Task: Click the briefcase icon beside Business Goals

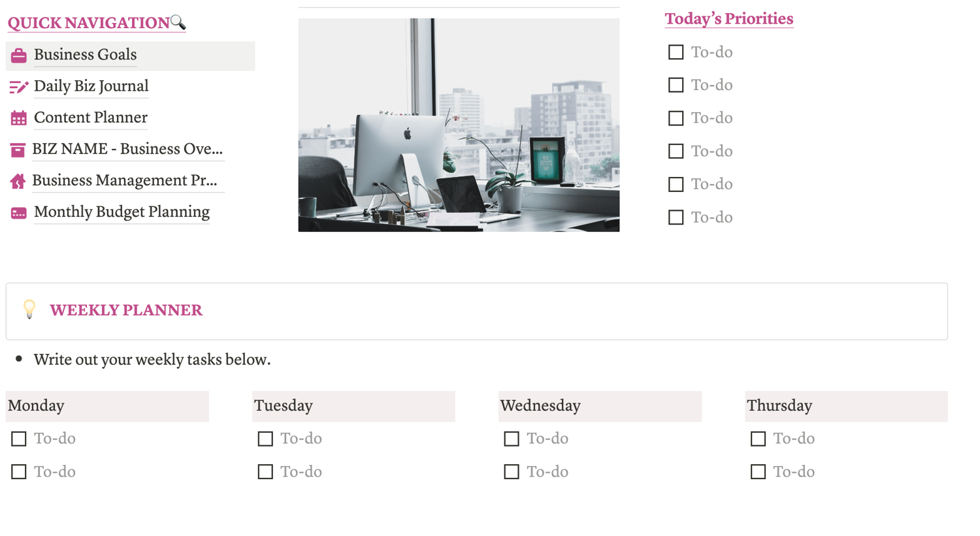Action: pyautogui.click(x=18, y=55)
